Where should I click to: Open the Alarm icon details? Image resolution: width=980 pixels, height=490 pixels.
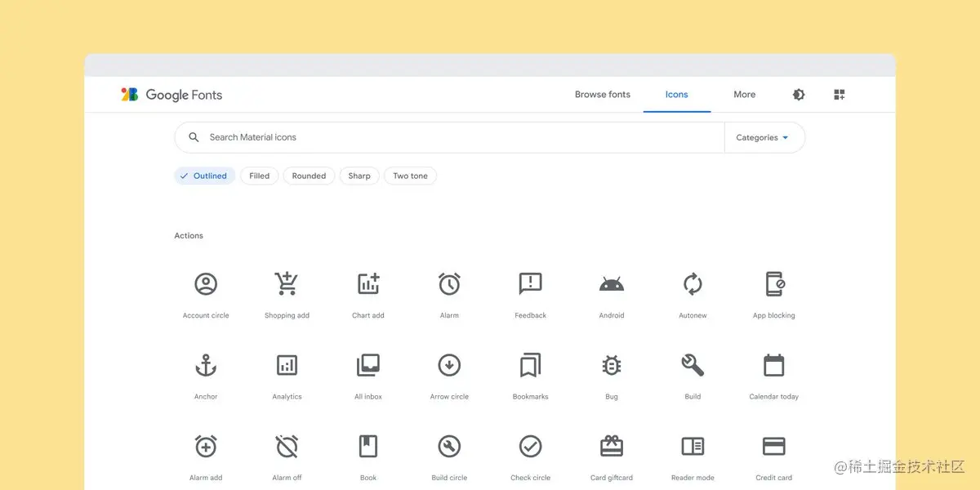coord(448,283)
